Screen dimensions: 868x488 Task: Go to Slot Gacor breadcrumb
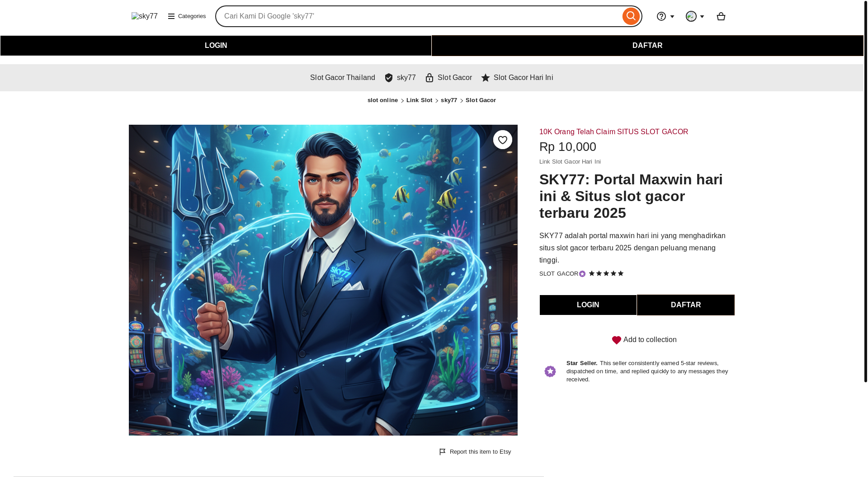(481, 100)
